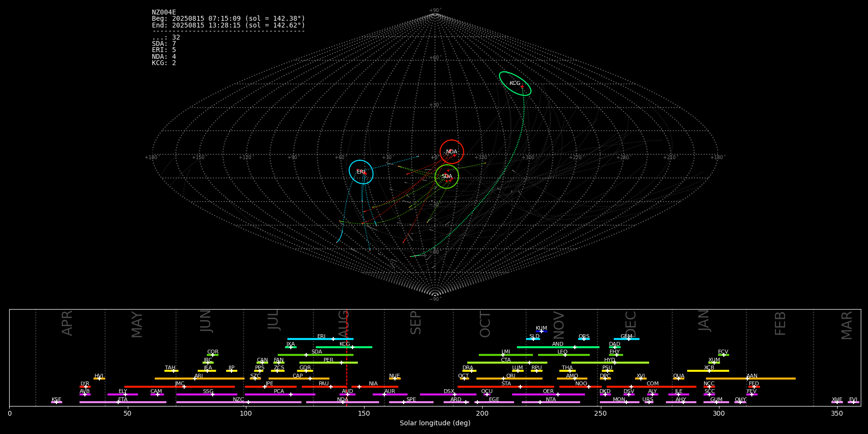Click the '-90' south pole label

[x=435, y=299]
